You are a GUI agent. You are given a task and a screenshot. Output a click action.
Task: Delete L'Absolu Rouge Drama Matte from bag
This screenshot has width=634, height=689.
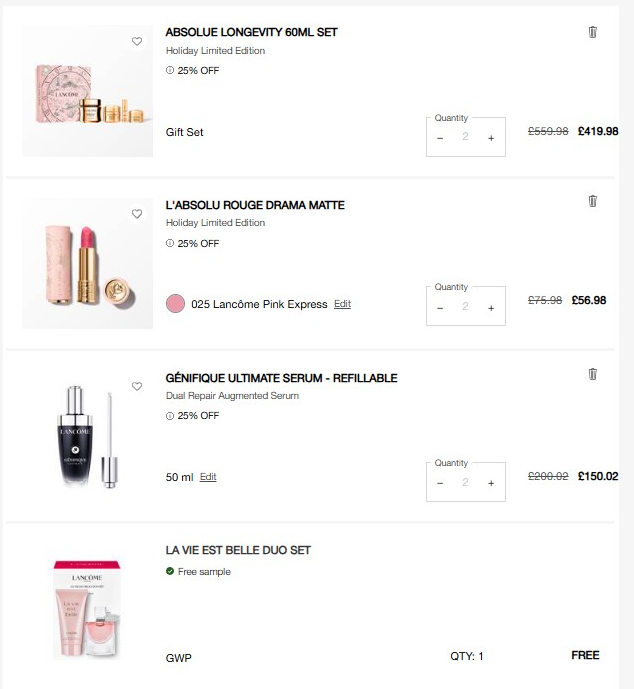592,201
